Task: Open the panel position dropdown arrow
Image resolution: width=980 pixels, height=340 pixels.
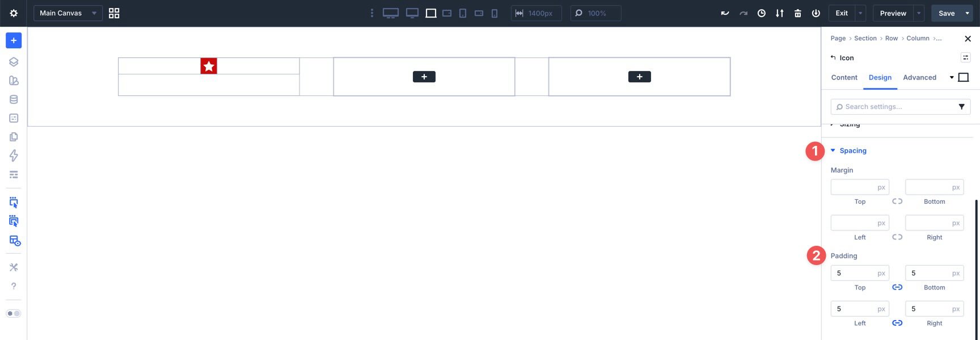Action: [x=952, y=78]
